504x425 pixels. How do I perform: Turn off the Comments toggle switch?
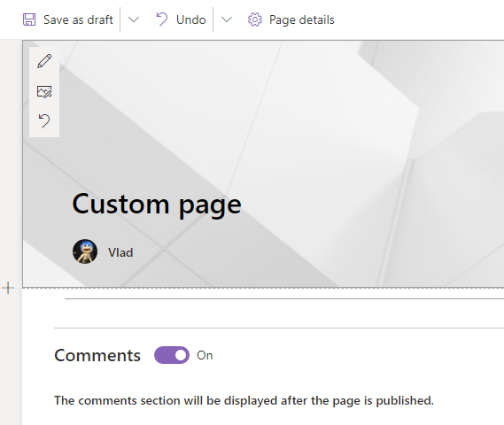point(172,355)
